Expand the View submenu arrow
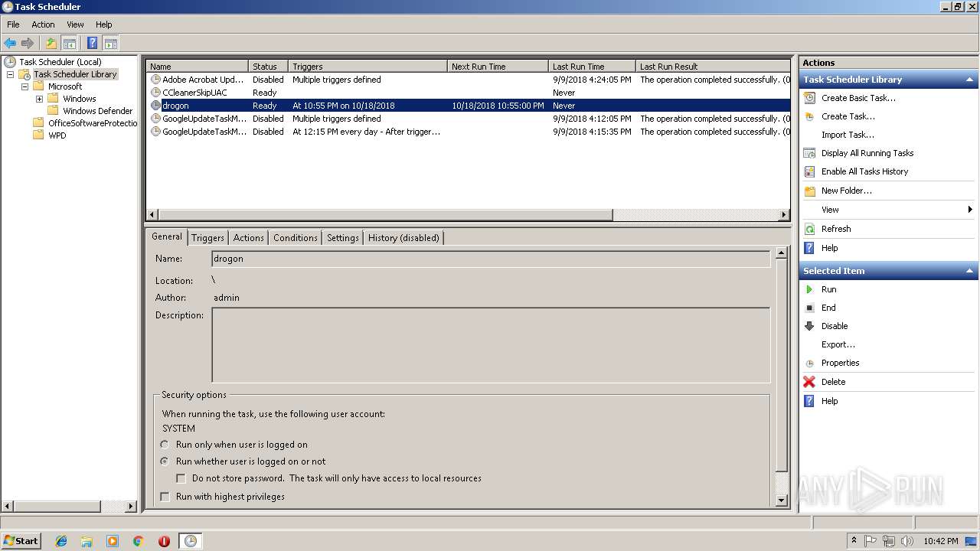 tap(969, 210)
